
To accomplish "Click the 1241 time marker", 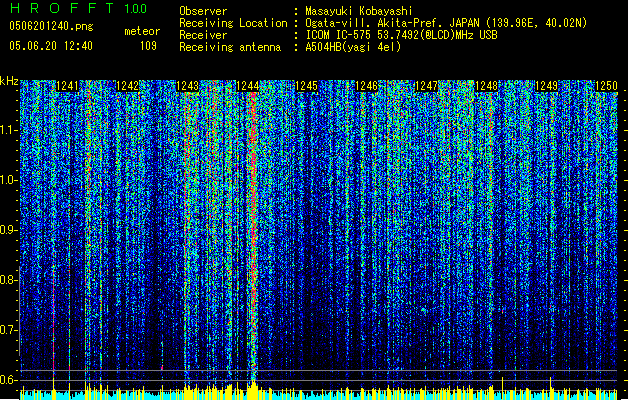I will pyautogui.click(x=67, y=86).
